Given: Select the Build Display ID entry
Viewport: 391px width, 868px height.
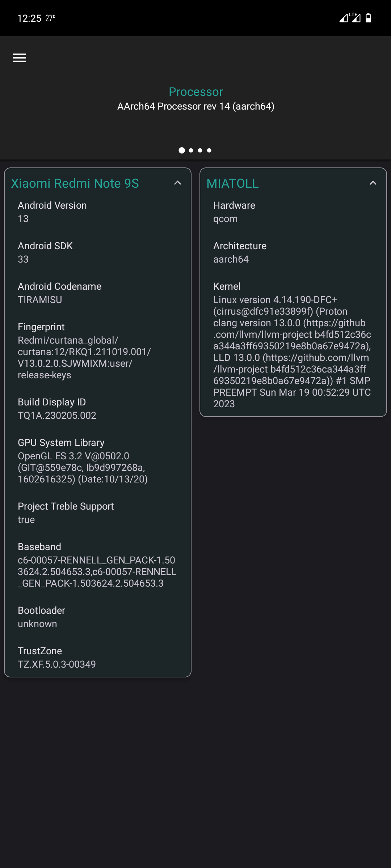Looking at the screenshot, I should pos(57,409).
